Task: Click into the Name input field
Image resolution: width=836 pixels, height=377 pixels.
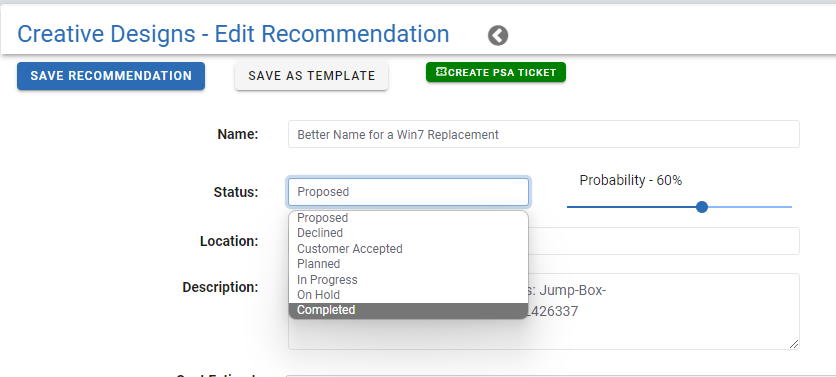Action: pos(544,134)
